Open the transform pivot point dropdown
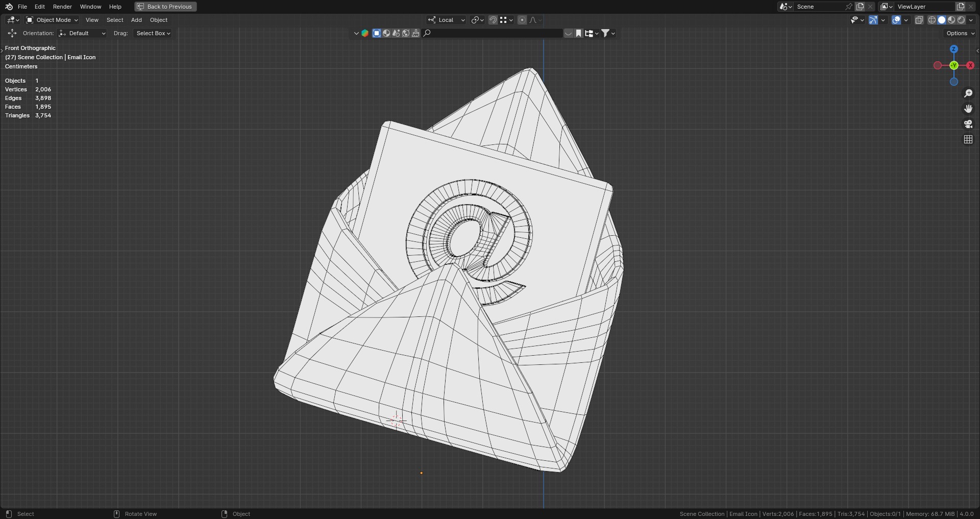 [x=477, y=20]
